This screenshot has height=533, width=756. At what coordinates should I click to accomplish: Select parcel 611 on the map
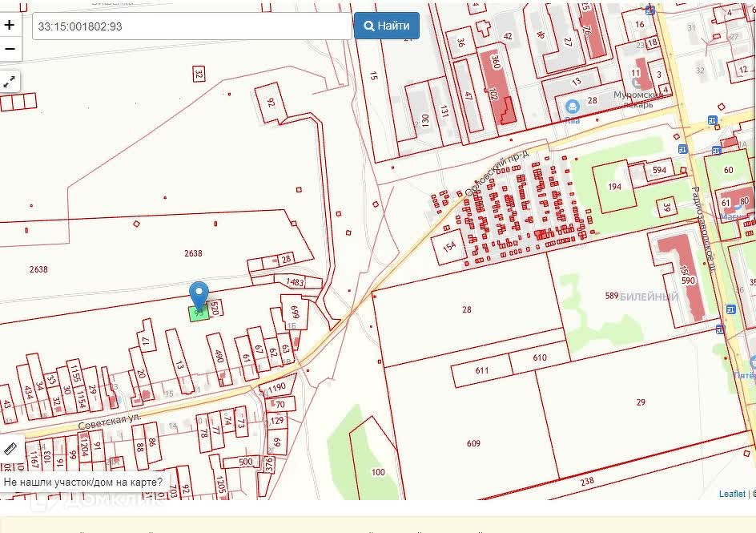pyautogui.click(x=482, y=370)
